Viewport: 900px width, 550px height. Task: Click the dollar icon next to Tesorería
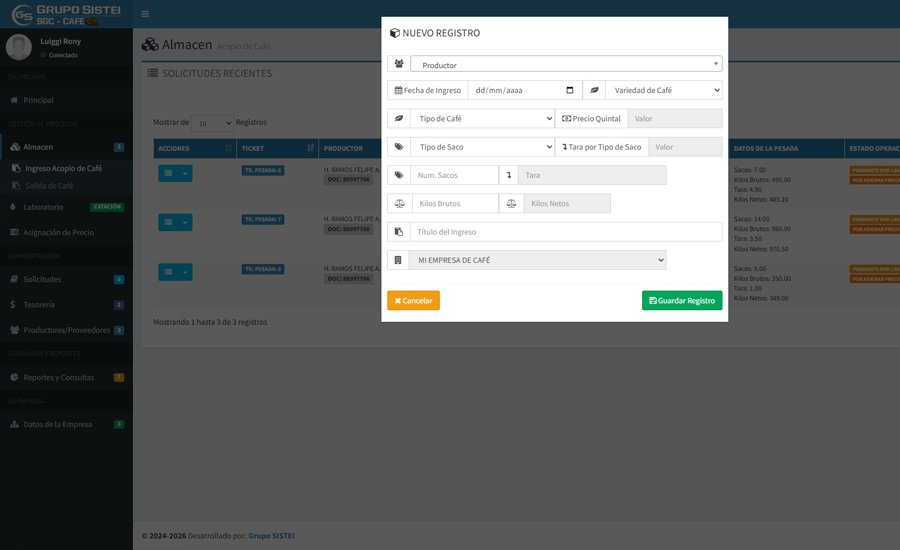coord(13,304)
